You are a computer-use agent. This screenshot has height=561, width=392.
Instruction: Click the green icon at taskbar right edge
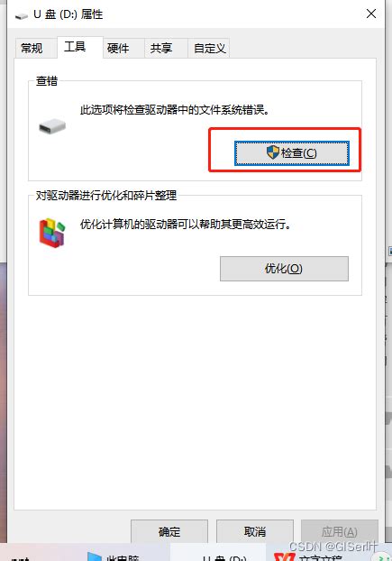pyautogui.click(x=385, y=557)
